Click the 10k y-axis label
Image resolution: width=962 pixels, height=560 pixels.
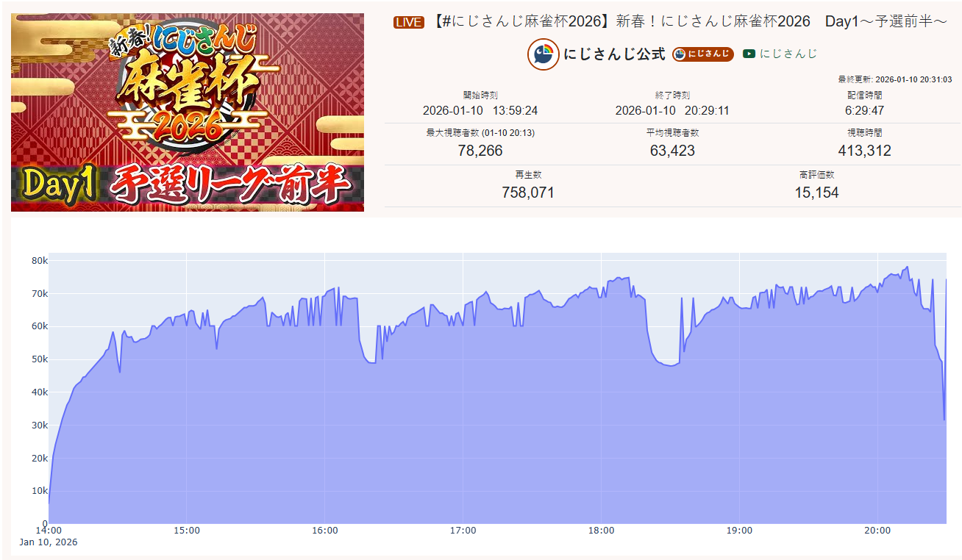(x=39, y=491)
